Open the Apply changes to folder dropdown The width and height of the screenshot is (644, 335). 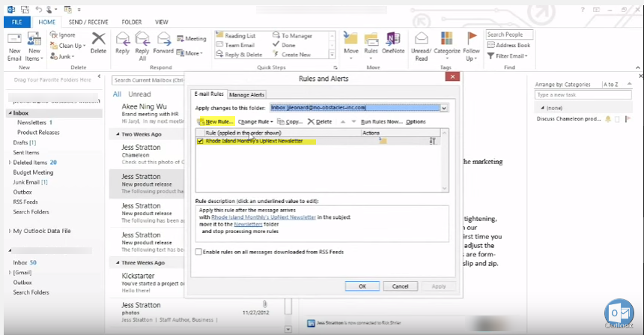(444, 108)
